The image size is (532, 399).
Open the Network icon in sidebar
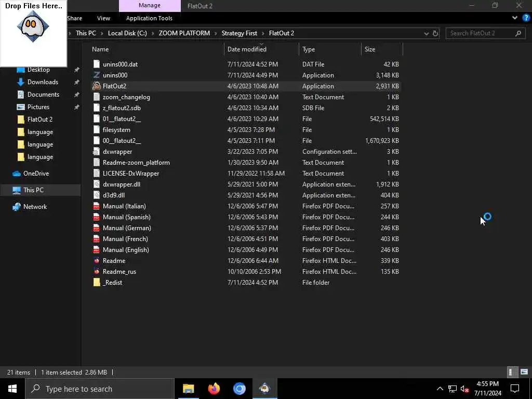(17, 207)
